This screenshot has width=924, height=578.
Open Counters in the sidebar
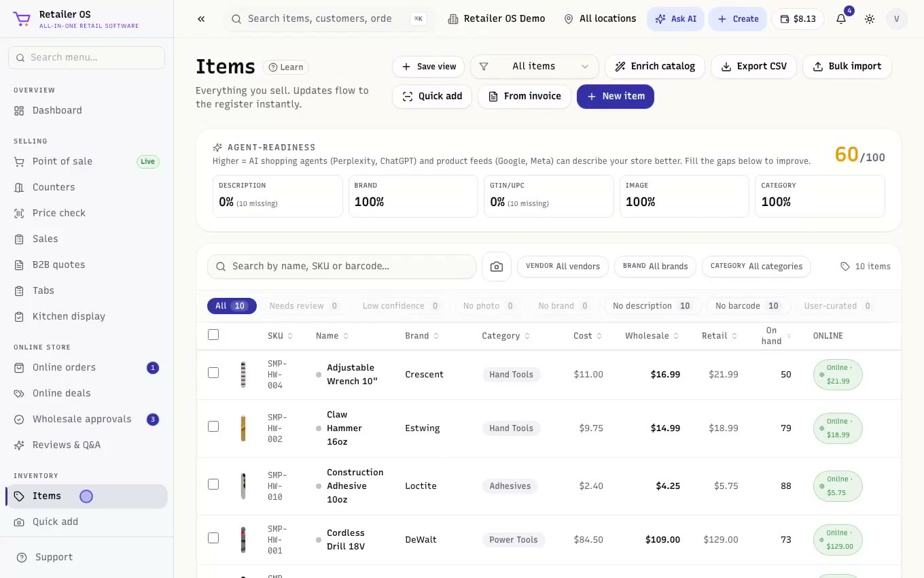pos(86,187)
